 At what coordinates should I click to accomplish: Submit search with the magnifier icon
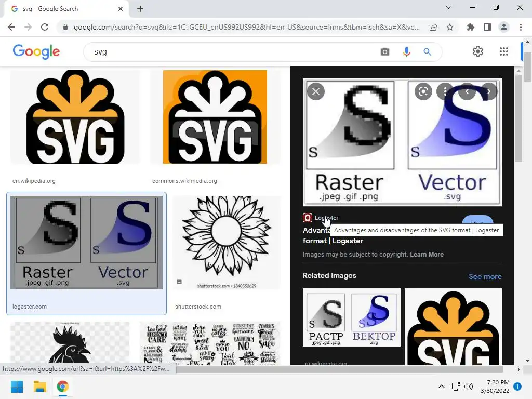428,52
